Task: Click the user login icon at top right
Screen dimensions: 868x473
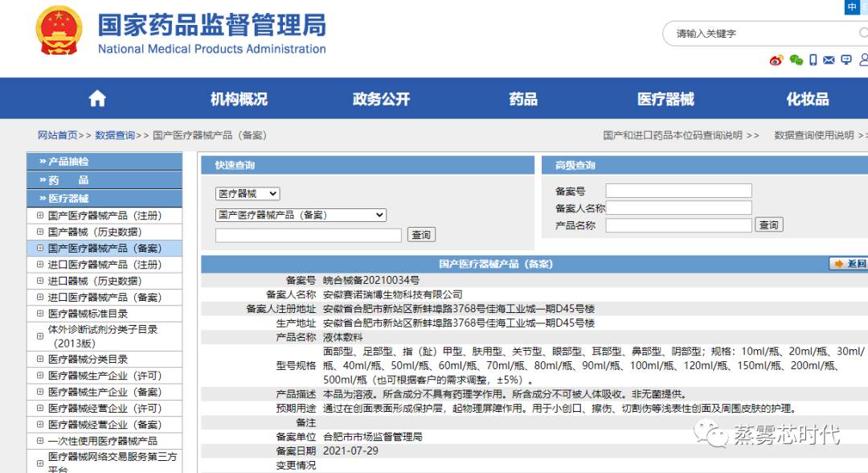Action: (864, 60)
